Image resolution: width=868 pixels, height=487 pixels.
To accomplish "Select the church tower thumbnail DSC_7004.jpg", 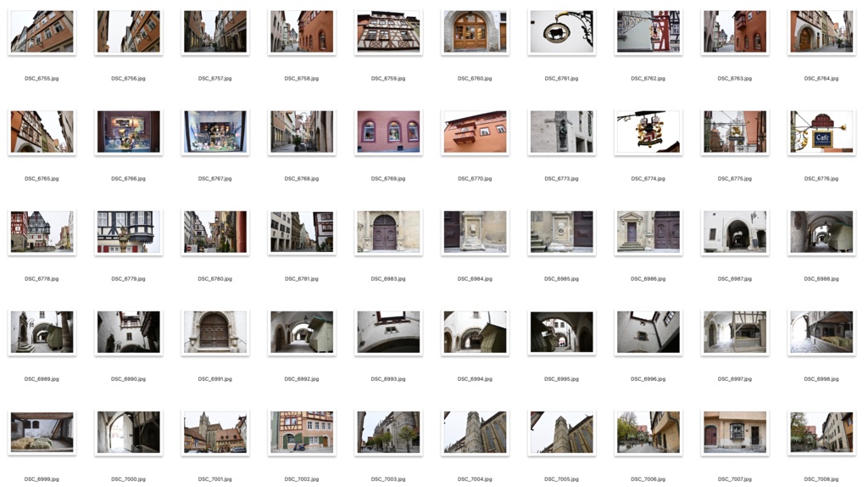I will pyautogui.click(x=475, y=432).
